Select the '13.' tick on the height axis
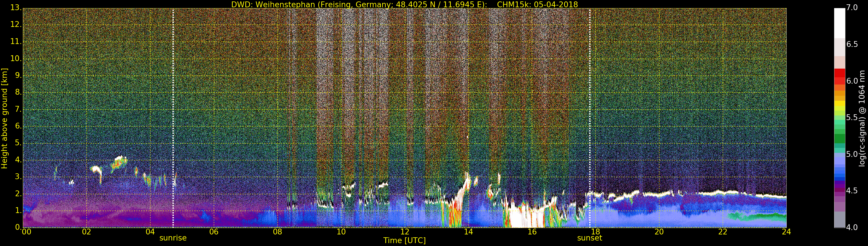This screenshot has width=868, height=246. point(16,8)
